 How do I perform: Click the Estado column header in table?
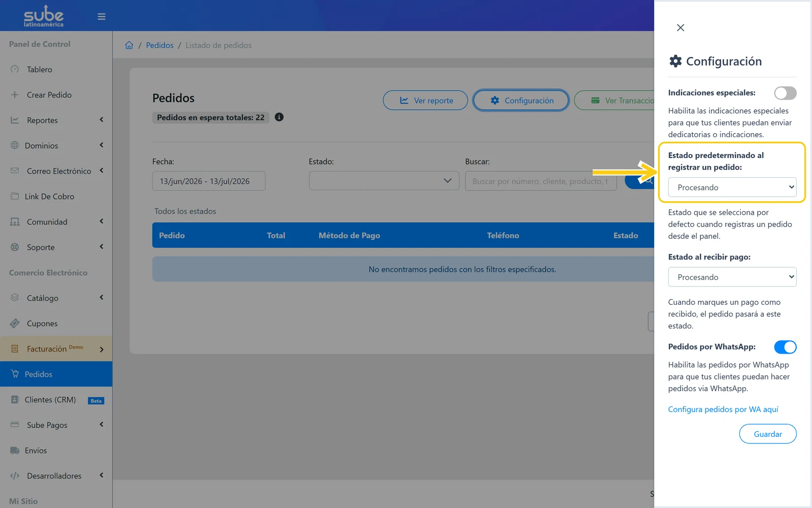(626, 235)
